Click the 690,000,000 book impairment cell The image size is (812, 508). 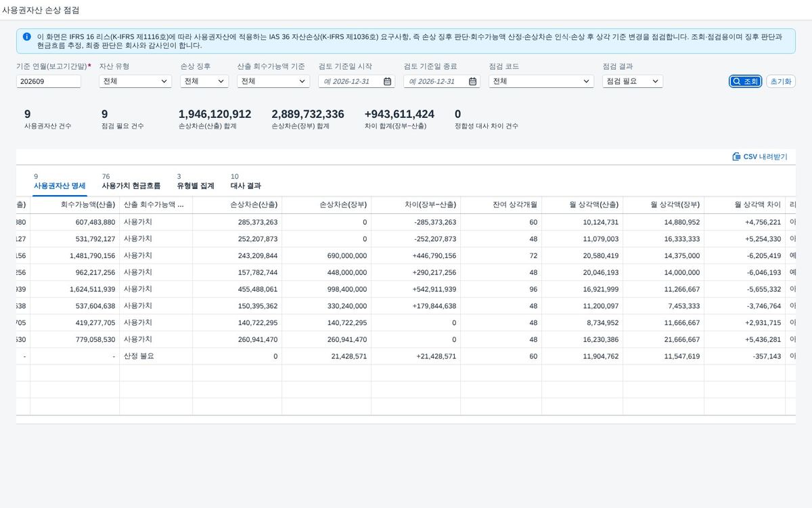click(x=327, y=256)
